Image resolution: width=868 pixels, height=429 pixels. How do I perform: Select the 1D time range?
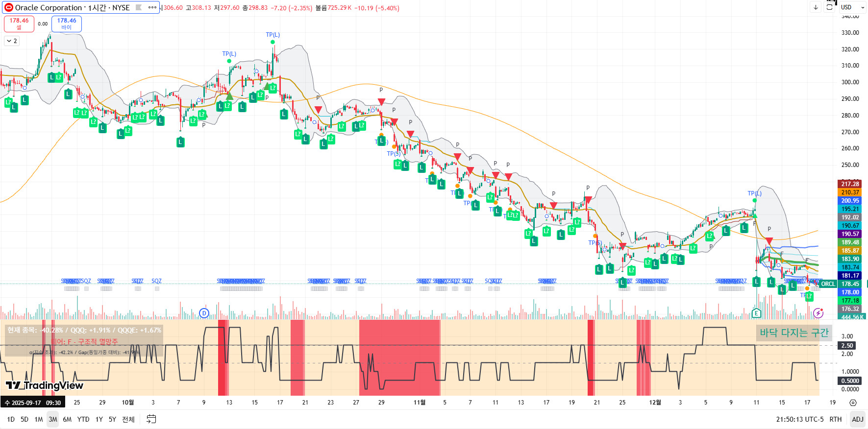[11, 419]
